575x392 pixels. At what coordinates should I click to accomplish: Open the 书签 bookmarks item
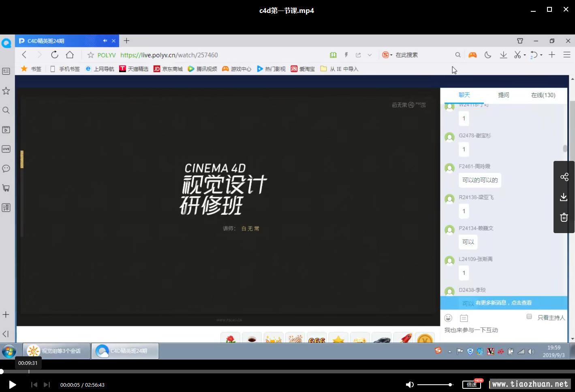click(x=31, y=69)
